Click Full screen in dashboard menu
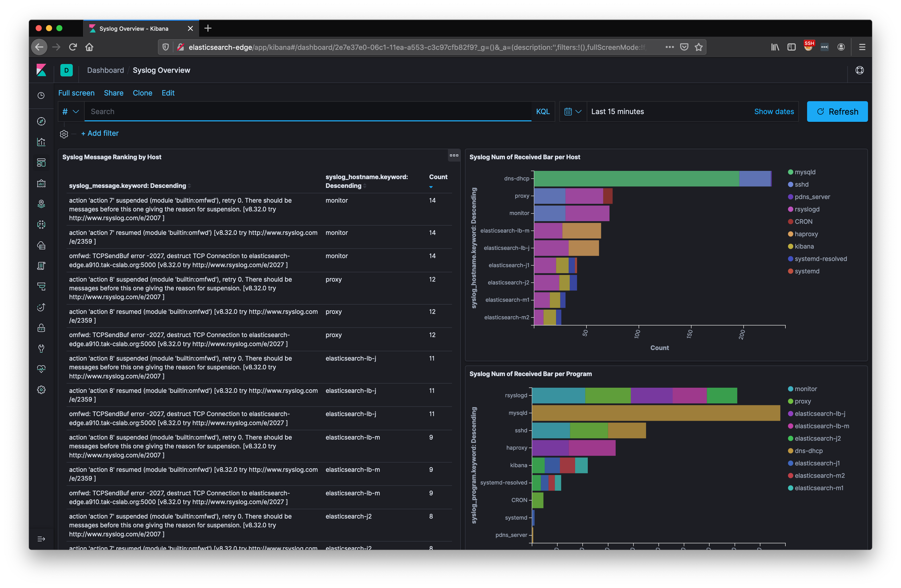This screenshot has height=588, width=901. [76, 93]
